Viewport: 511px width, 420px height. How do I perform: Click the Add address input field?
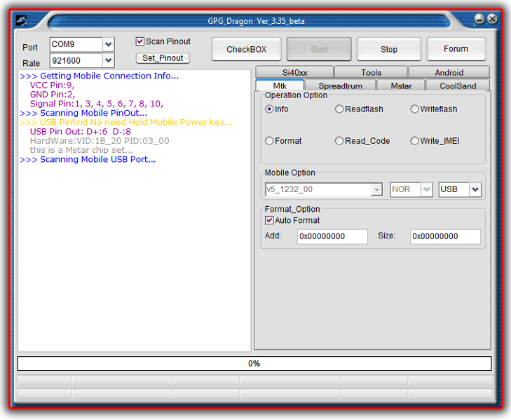pos(332,236)
